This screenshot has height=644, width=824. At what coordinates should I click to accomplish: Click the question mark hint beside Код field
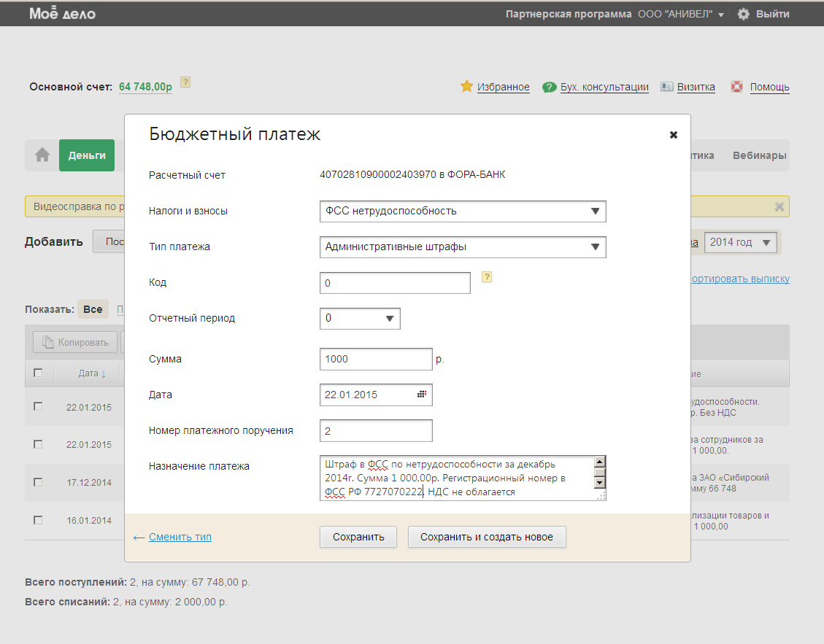click(487, 277)
